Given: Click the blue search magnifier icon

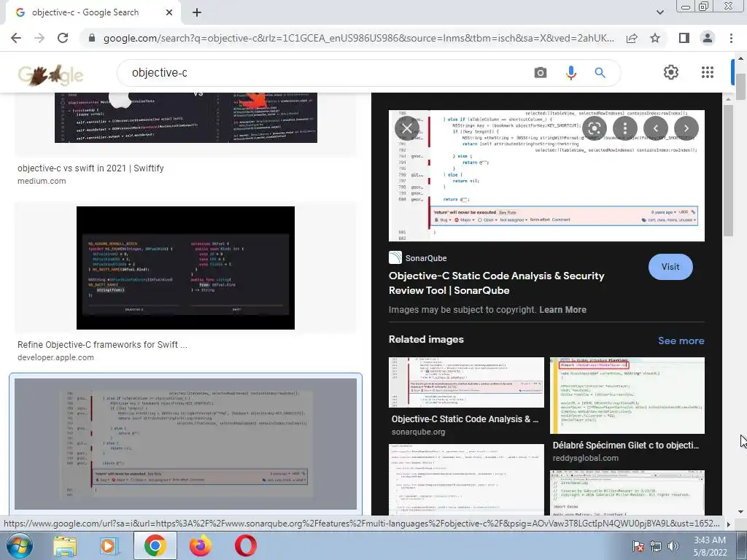Looking at the screenshot, I should pyautogui.click(x=600, y=72).
